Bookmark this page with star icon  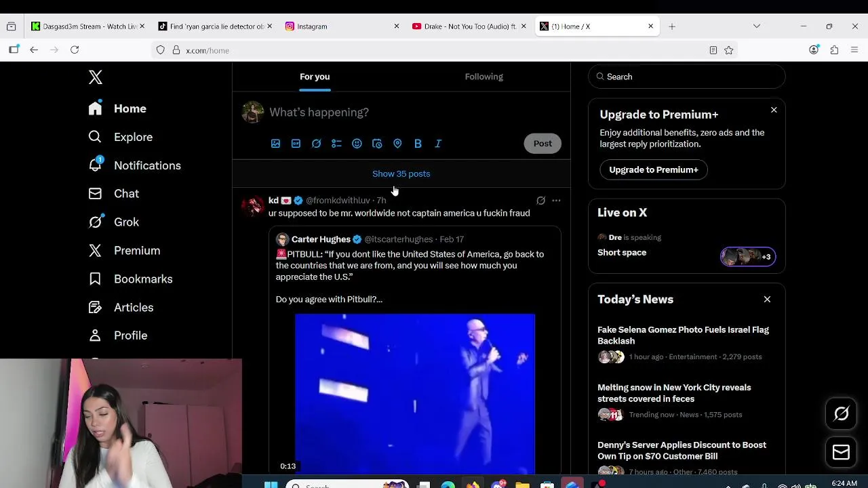[x=729, y=50]
